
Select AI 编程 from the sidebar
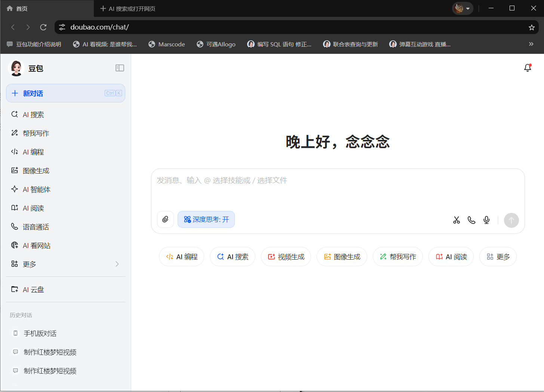coord(33,152)
